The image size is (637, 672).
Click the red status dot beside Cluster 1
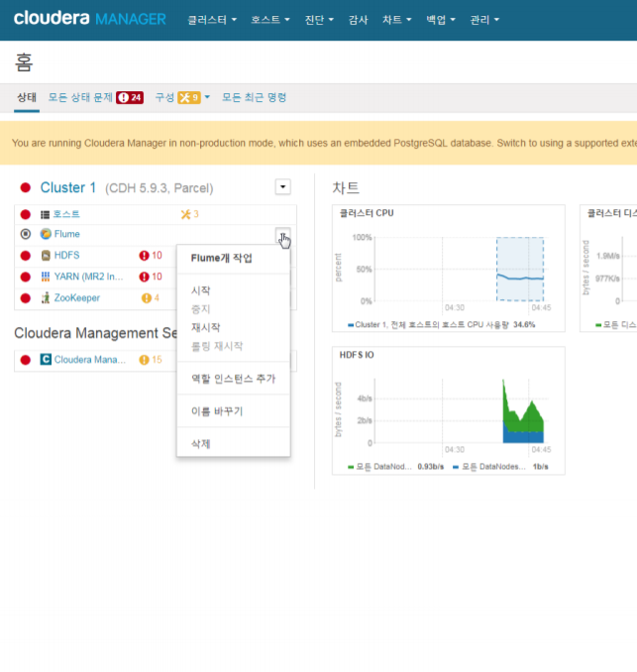click(x=26, y=187)
